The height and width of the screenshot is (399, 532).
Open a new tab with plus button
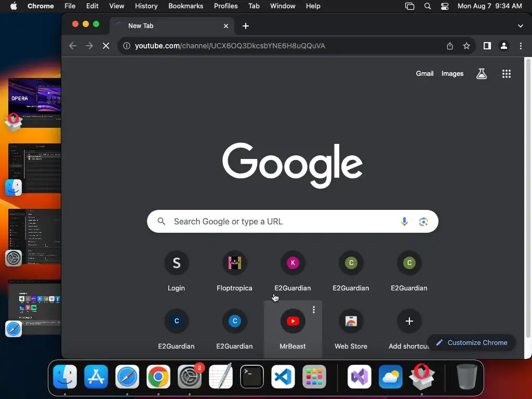pos(246,26)
